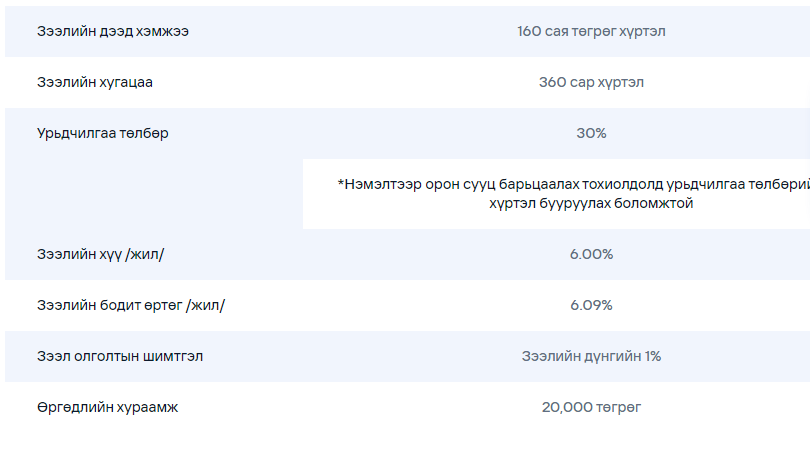Click the word "хэмжээ" in first row
Screen dimensions: 810x451
[x=162, y=32]
